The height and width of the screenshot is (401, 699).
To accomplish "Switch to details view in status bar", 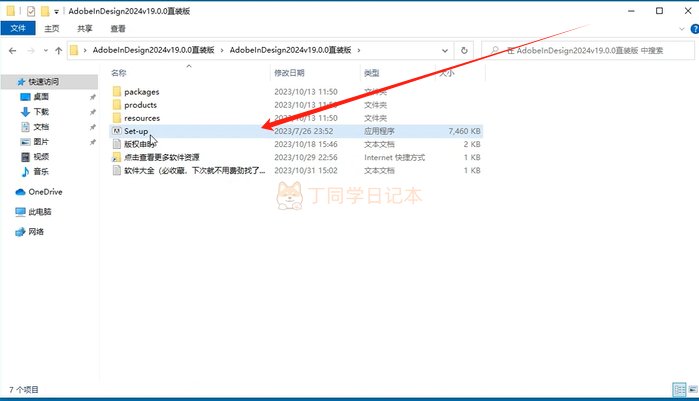I will [679, 389].
